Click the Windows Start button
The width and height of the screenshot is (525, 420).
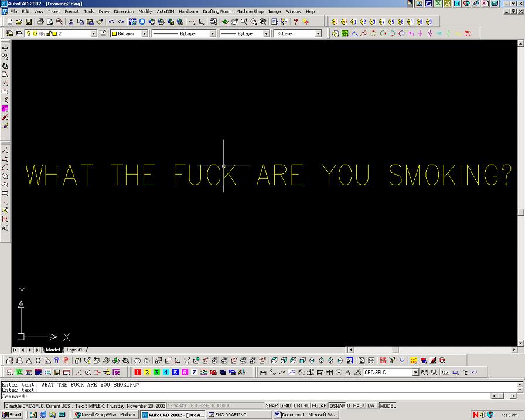pos(12,415)
